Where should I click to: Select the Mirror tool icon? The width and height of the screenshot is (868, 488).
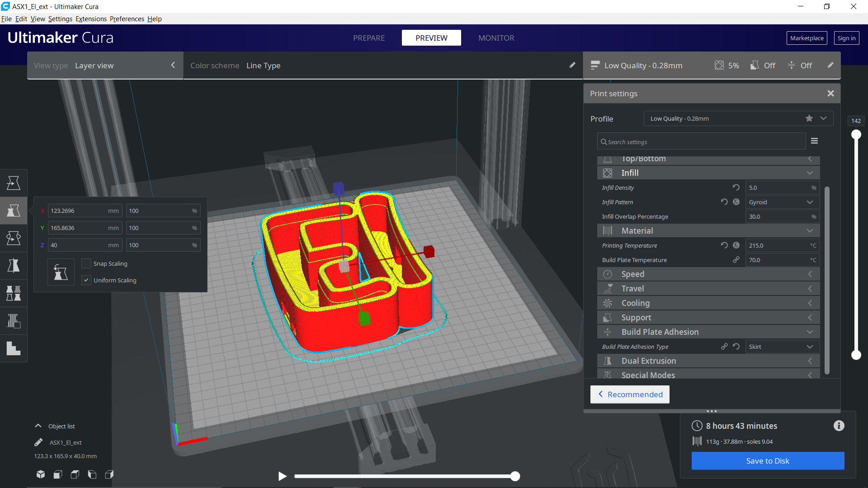[14, 266]
